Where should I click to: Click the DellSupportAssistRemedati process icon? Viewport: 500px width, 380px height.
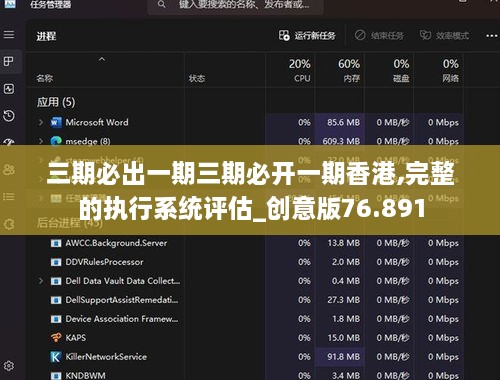56,300
